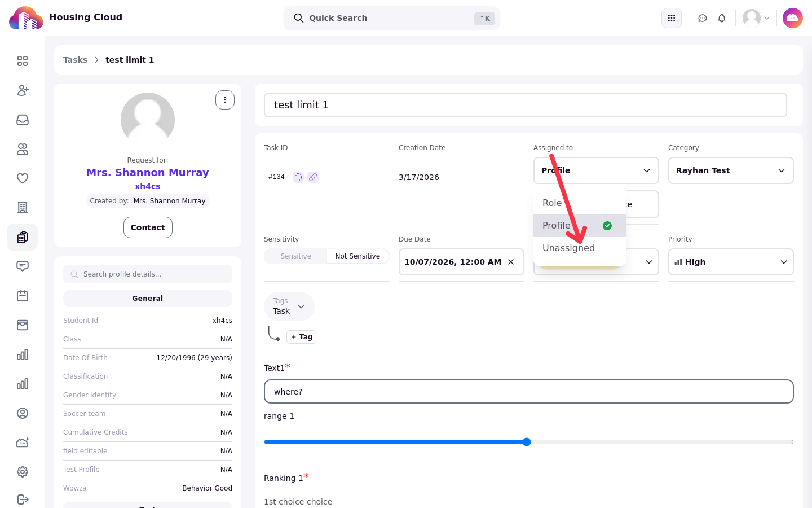
Task: Go back to Tasks breadcrumb link
Action: pyautogui.click(x=75, y=60)
